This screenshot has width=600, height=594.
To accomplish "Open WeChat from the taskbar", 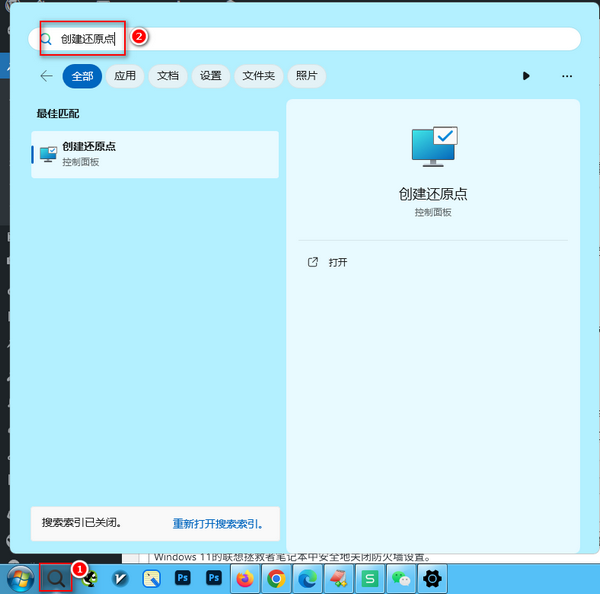I will pos(401,578).
